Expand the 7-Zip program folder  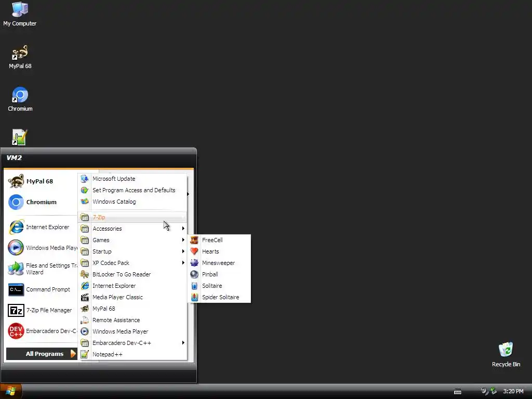click(132, 217)
